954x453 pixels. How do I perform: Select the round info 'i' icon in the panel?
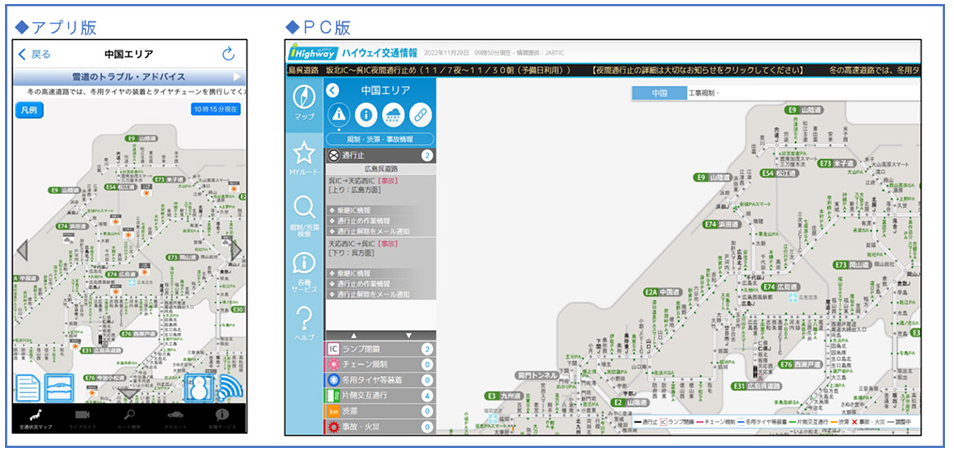[366, 114]
